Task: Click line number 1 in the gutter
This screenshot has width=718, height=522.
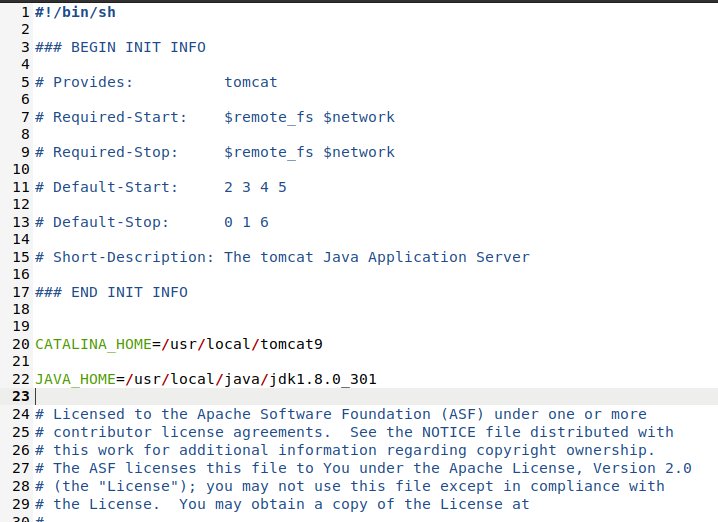Action: 25,12
